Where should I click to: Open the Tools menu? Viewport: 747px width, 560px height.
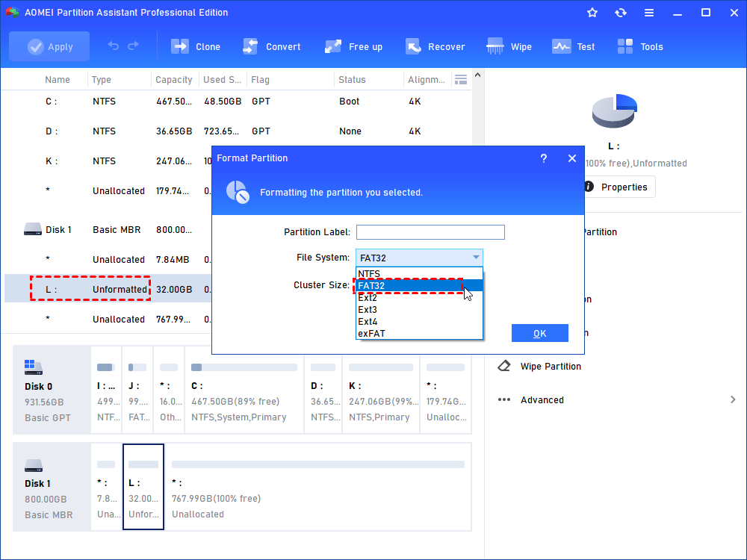click(640, 46)
